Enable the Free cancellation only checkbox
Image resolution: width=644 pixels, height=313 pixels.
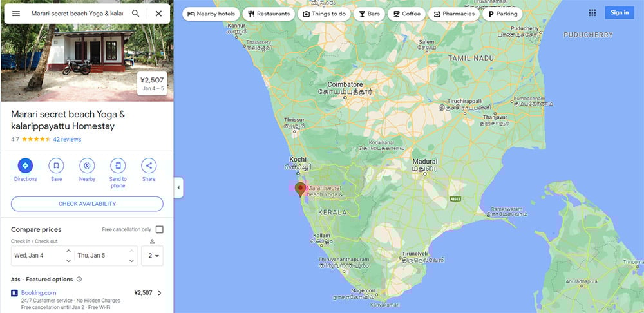159,230
